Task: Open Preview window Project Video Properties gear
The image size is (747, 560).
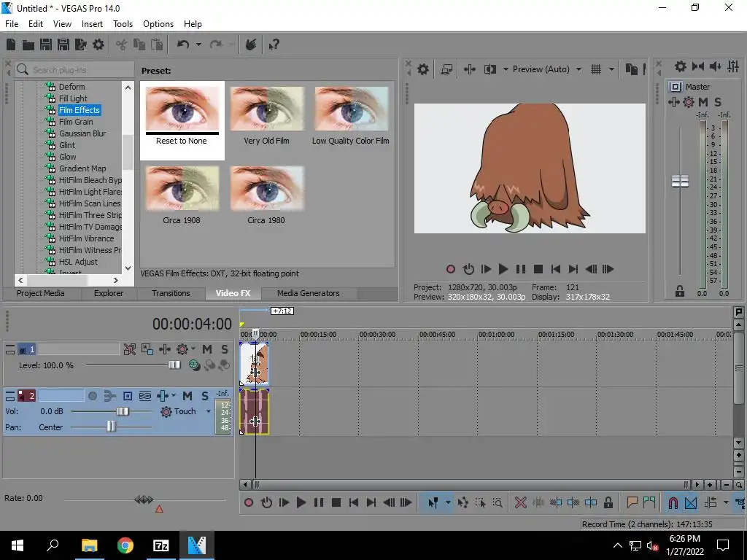Action: point(422,69)
